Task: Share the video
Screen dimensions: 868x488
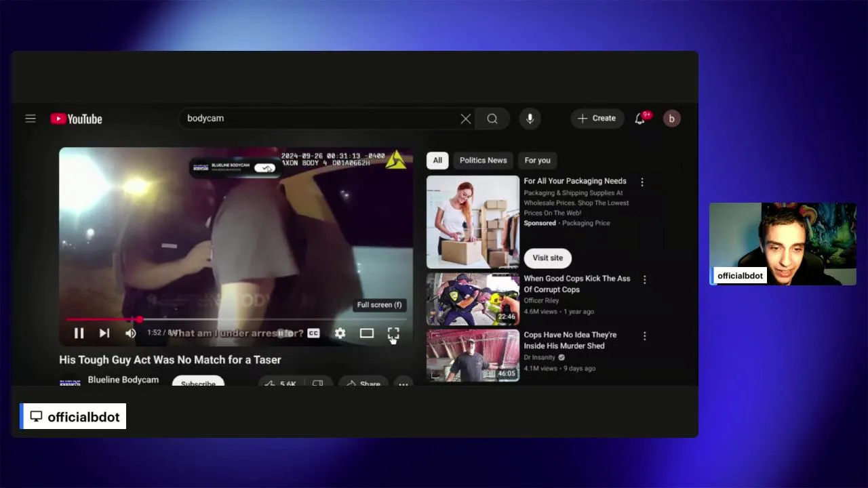Action: click(363, 382)
